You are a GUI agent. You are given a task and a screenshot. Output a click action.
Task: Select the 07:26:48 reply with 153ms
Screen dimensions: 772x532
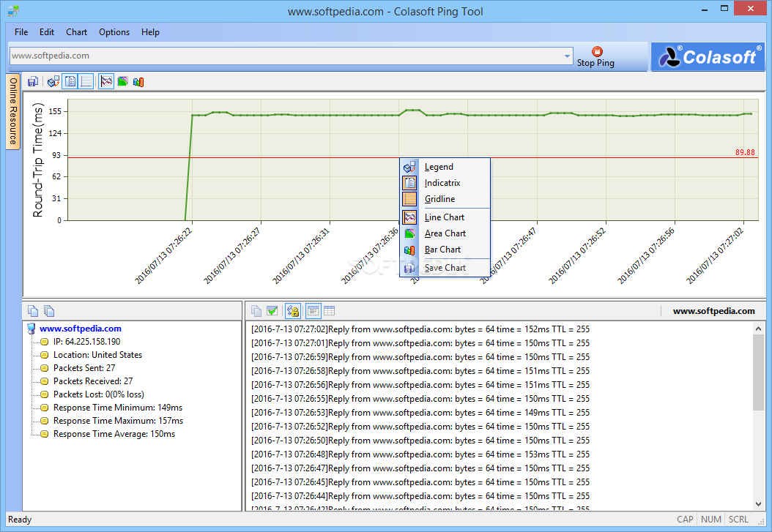tap(420, 454)
